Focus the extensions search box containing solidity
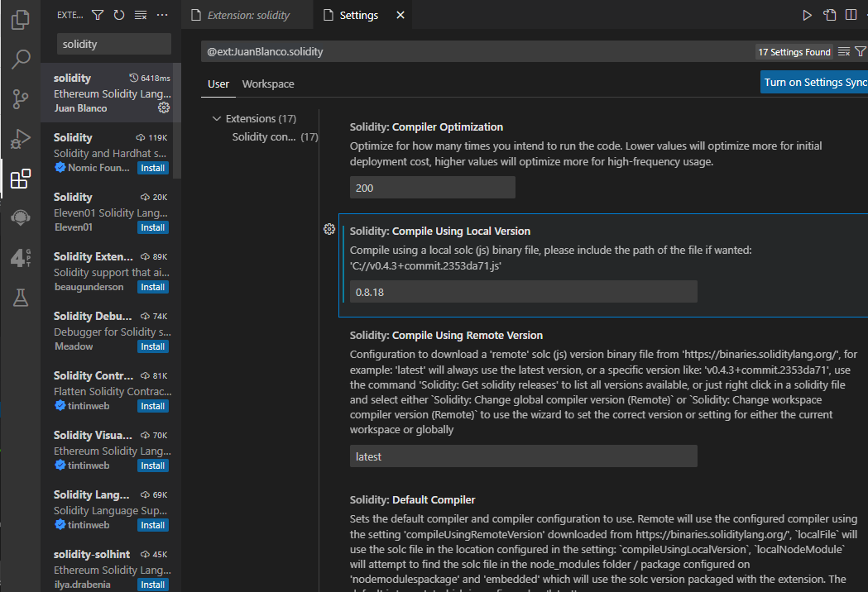 click(114, 44)
